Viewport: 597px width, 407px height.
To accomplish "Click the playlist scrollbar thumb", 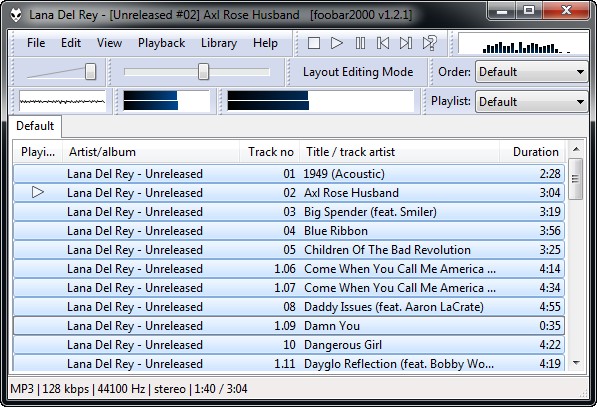I will pyautogui.click(x=575, y=179).
